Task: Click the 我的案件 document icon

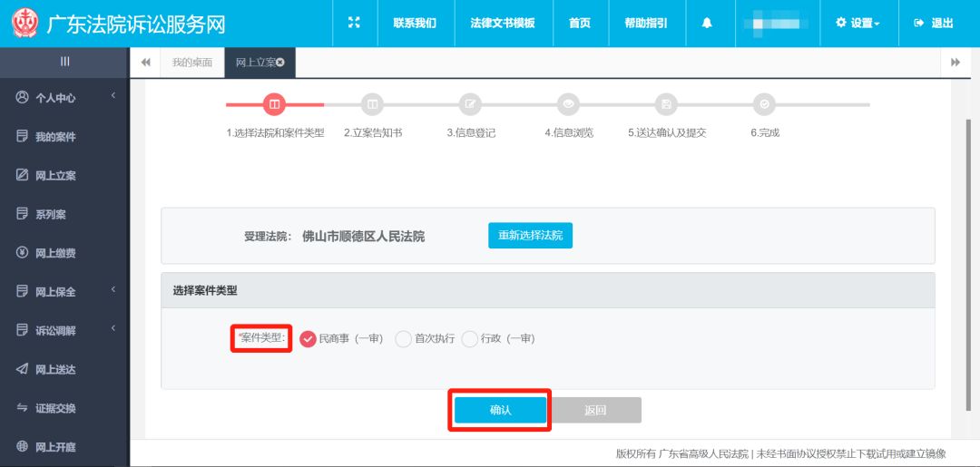Action: pyautogui.click(x=23, y=136)
